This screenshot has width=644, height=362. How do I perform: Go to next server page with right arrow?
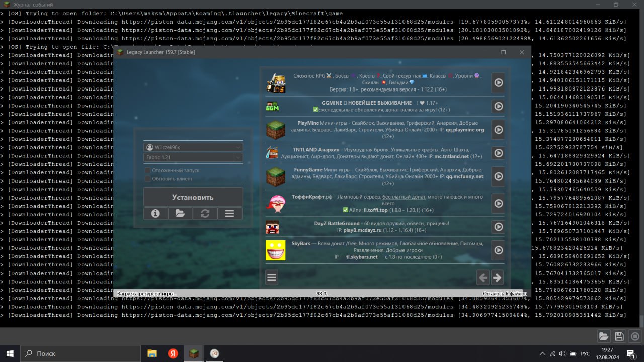pos(497,277)
